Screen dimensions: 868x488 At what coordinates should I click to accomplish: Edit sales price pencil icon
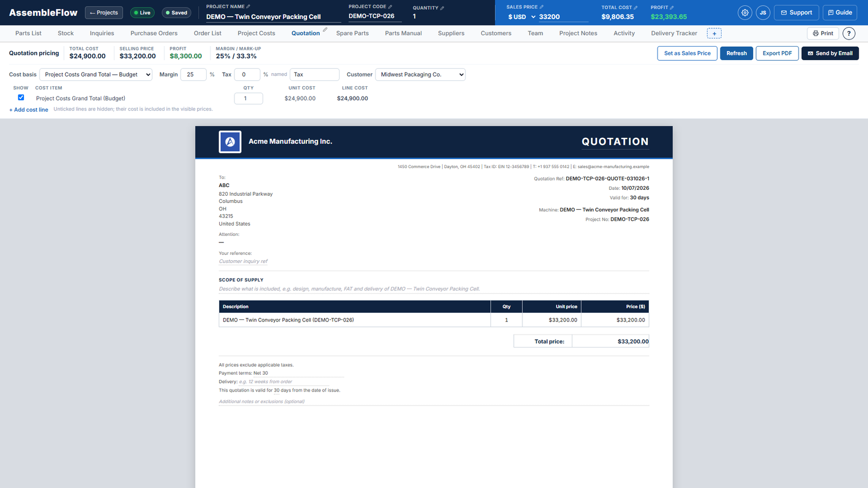(541, 7)
